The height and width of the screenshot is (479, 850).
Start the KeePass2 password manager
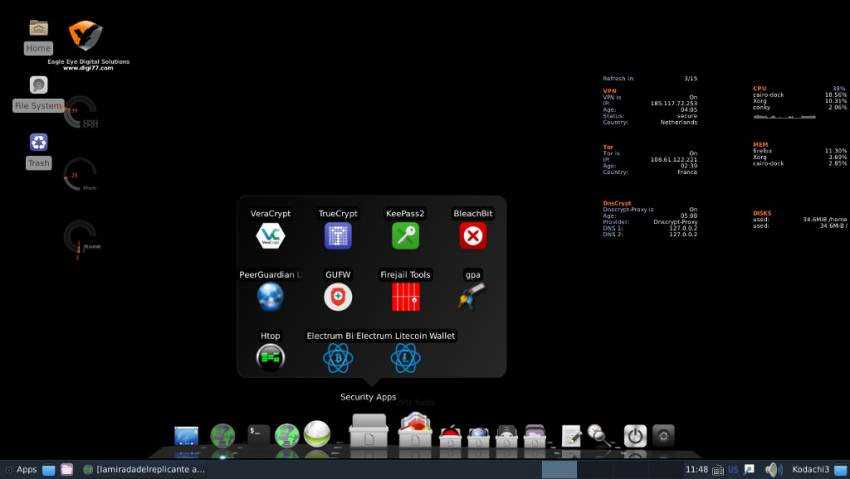click(405, 236)
